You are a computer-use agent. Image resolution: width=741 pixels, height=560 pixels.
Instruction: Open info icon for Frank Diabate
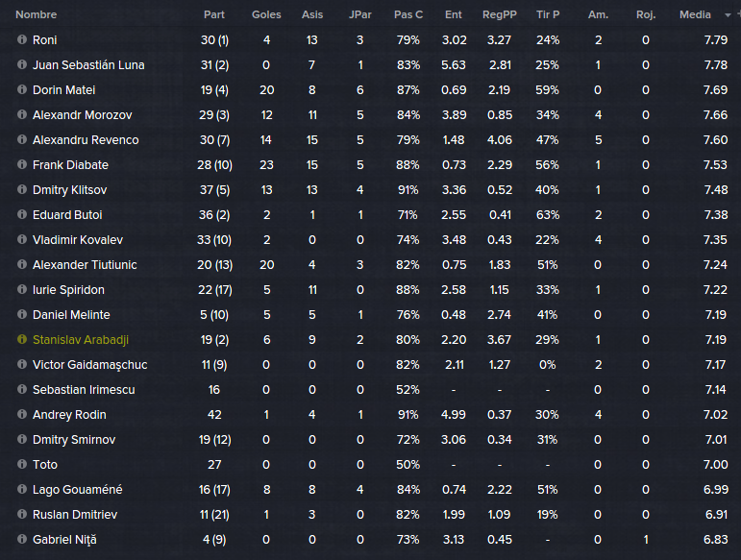coord(22,164)
